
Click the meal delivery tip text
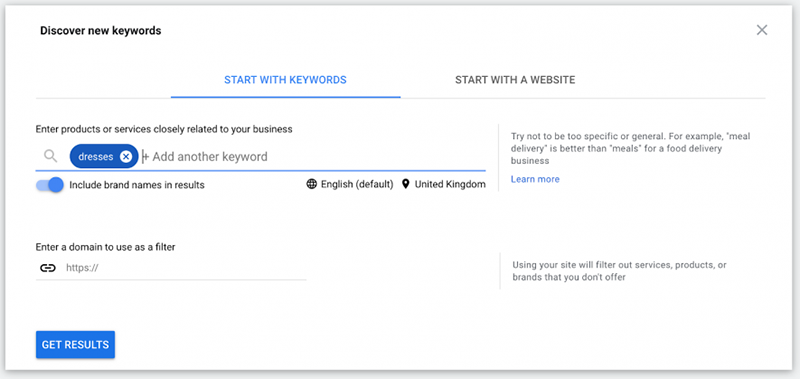coord(631,148)
